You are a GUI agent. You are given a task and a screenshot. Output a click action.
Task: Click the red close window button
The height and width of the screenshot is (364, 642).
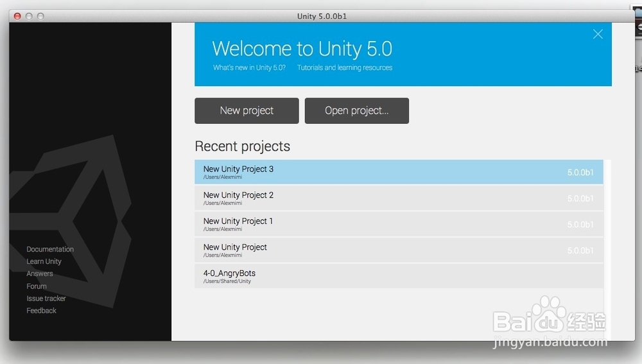point(17,16)
